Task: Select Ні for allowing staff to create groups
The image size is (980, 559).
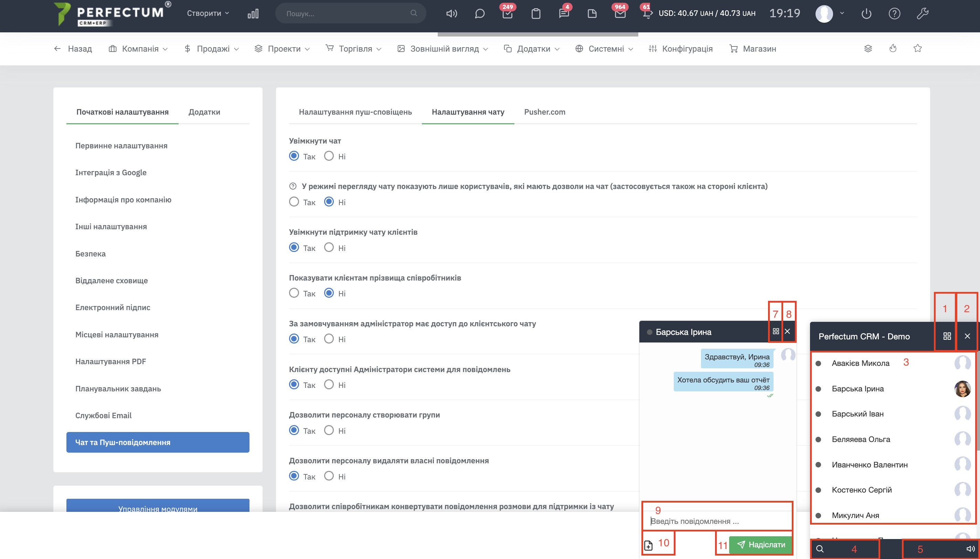Action: click(x=329, y=430)
